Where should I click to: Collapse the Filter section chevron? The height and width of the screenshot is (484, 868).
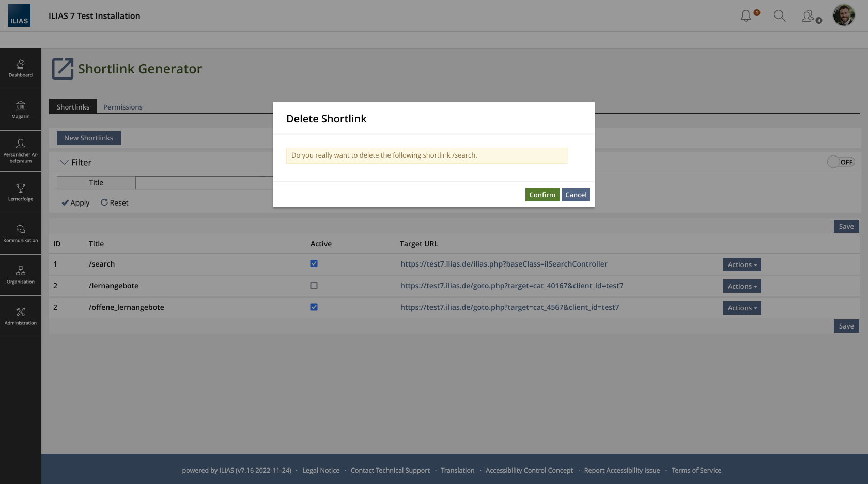[x=64, y=162]
